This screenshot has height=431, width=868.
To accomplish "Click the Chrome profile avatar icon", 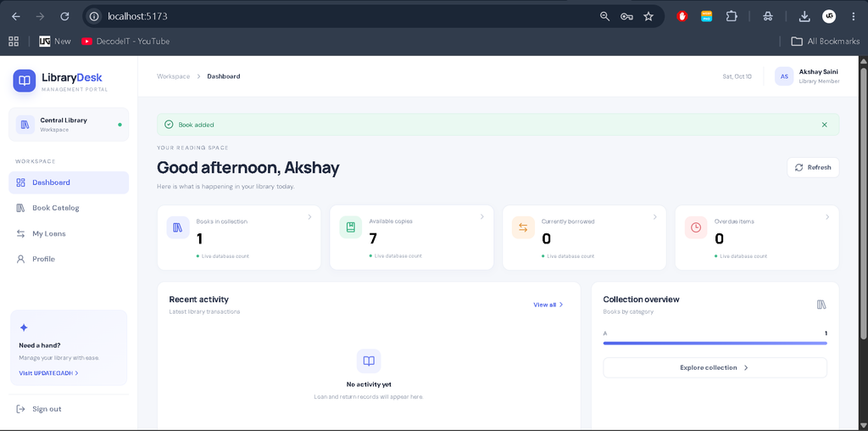I will (829, 17).
